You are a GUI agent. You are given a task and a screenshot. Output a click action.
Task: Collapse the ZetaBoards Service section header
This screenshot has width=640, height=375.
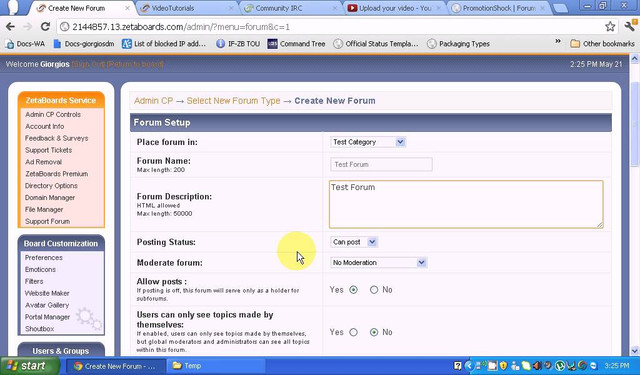(x=61, y=100)
